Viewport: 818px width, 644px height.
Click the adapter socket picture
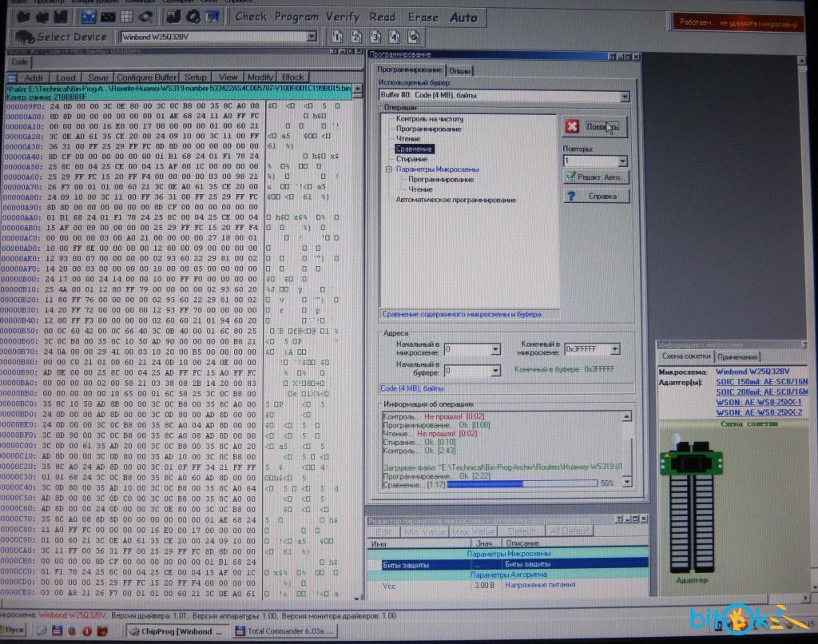pos(692,506)
